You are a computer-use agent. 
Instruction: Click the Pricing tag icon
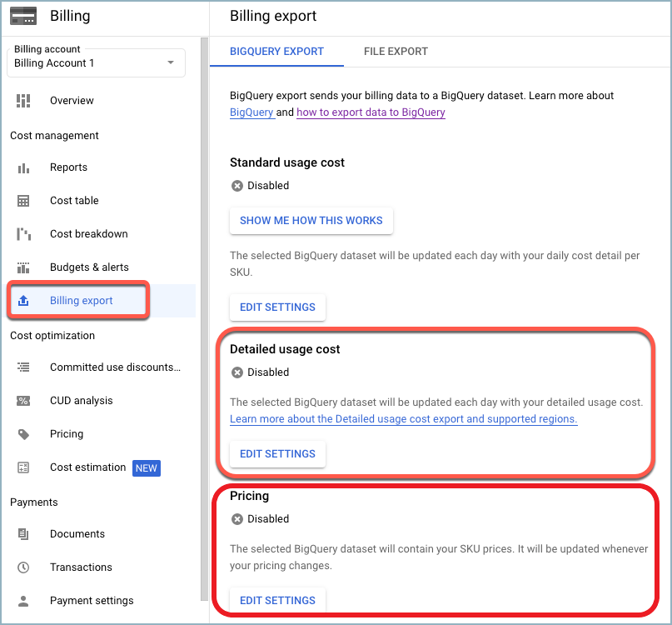pos(23,434)
